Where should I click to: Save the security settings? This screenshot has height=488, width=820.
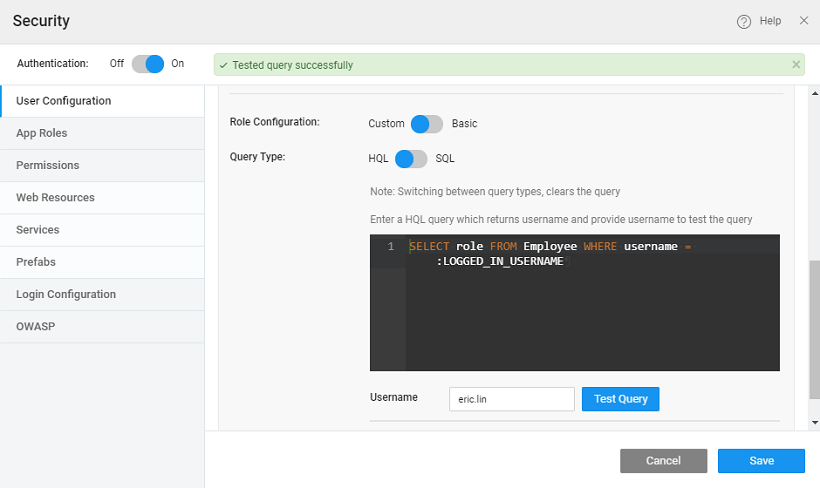(760, 461)
